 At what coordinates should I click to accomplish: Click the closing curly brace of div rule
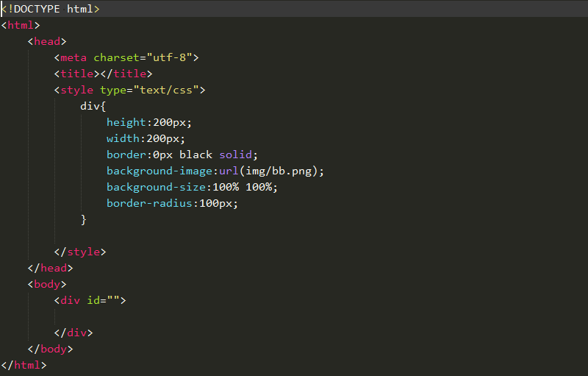point(83,219)
